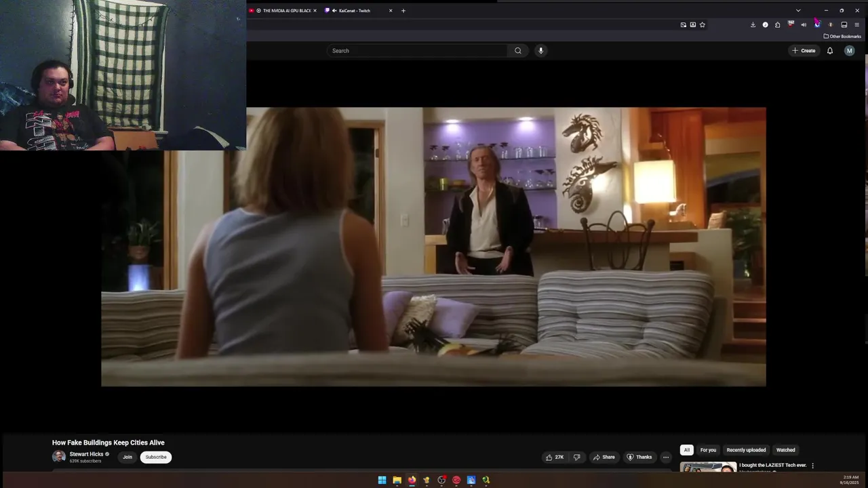Click inside the YouTube Search field
This screenshot has height=488, width=868.
418,51
